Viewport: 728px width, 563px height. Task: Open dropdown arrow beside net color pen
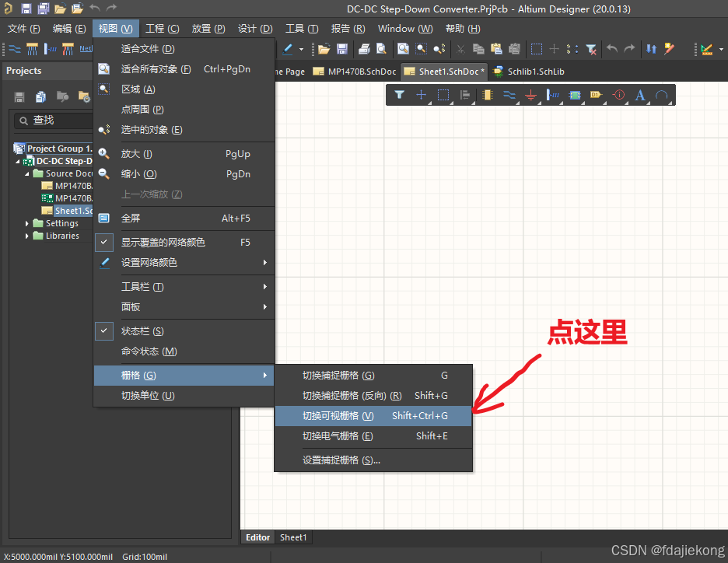pyautogui.click(x=301, y=49)
